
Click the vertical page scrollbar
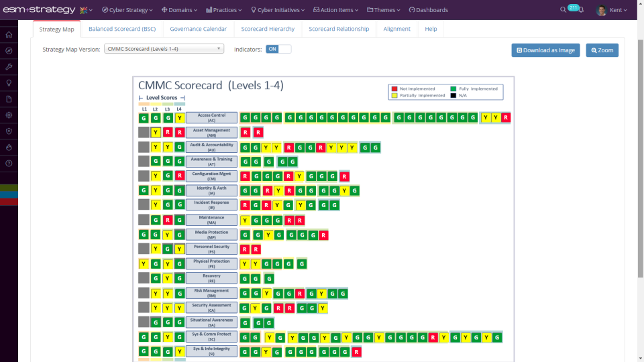(640, 160)
